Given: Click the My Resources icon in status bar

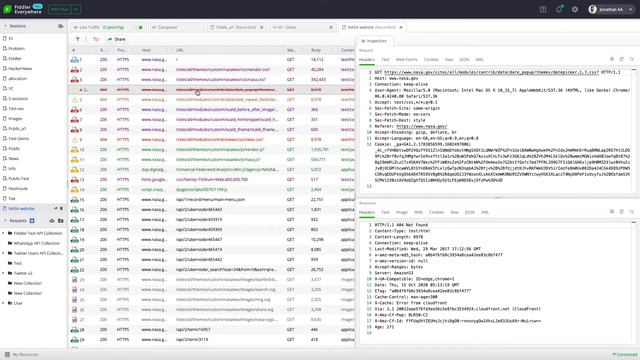Looking at the screenshot, I should click(x=7, y=355).
